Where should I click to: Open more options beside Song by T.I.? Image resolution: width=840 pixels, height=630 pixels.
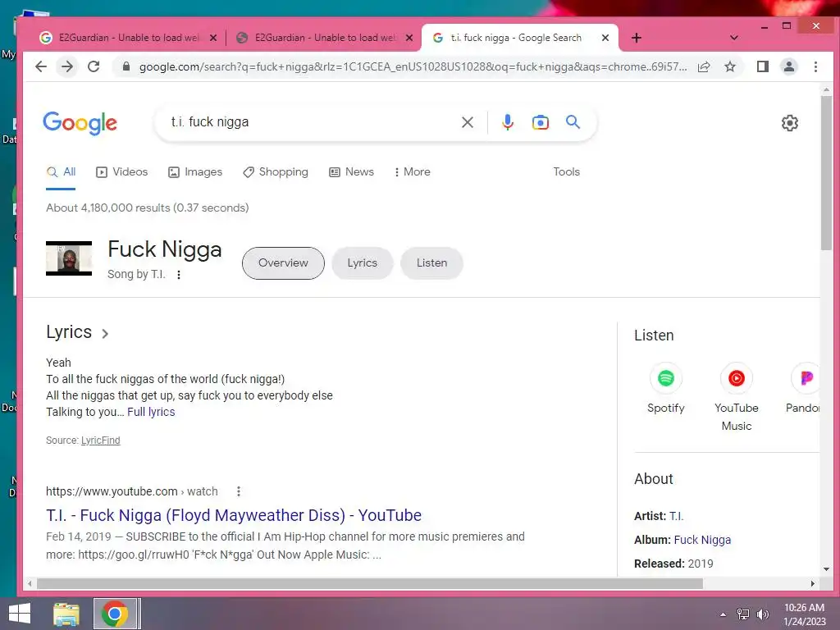[179, 274]
